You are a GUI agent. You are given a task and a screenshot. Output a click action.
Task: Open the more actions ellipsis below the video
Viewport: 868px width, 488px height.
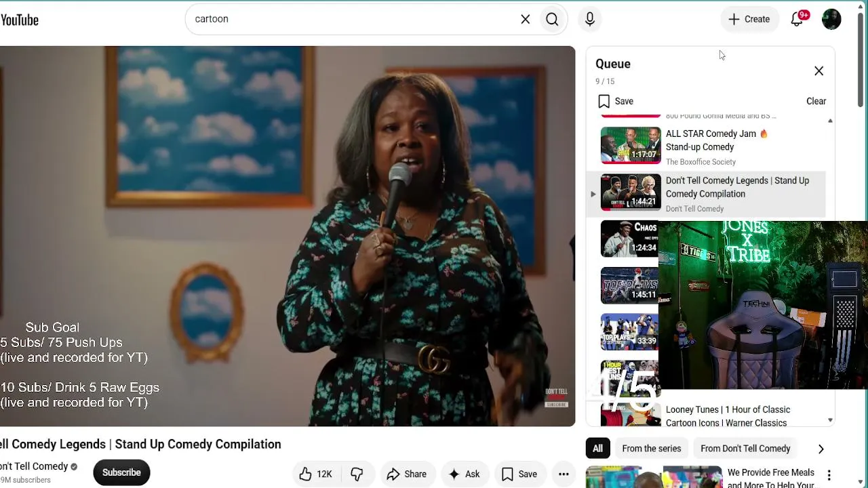click(564, 474)
